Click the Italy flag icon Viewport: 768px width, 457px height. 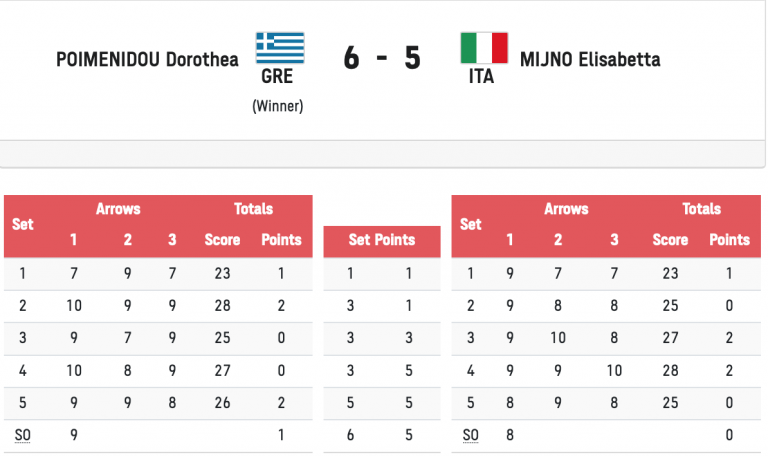[x=483, y=47]
